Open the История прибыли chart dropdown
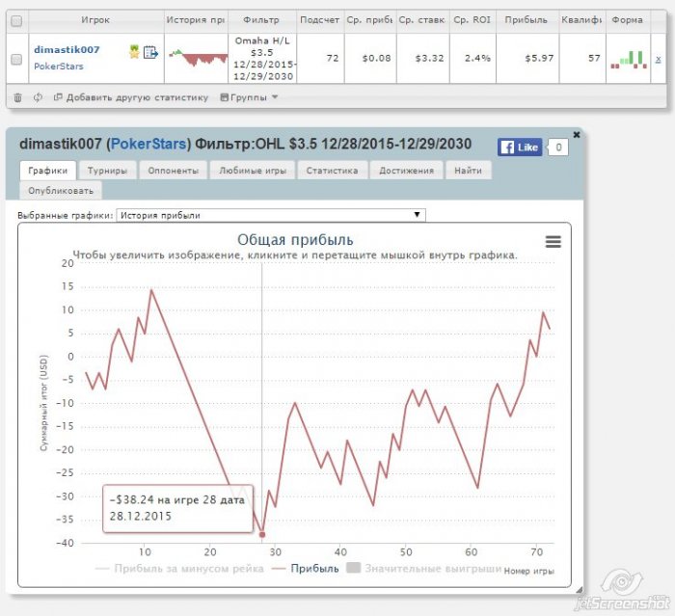Screen dimensions: 675x616 [271, 215]
